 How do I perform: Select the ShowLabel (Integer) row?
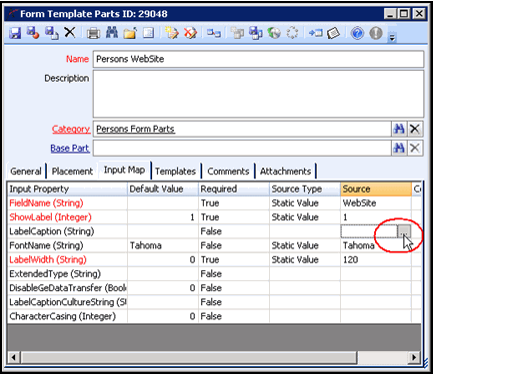pos(214,217)
